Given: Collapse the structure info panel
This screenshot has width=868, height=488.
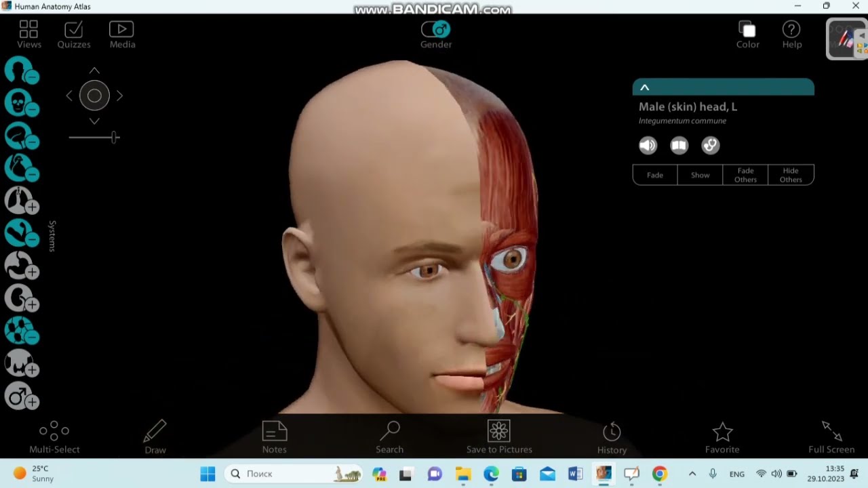Looking at the screenshot, I should click(645, 87).
